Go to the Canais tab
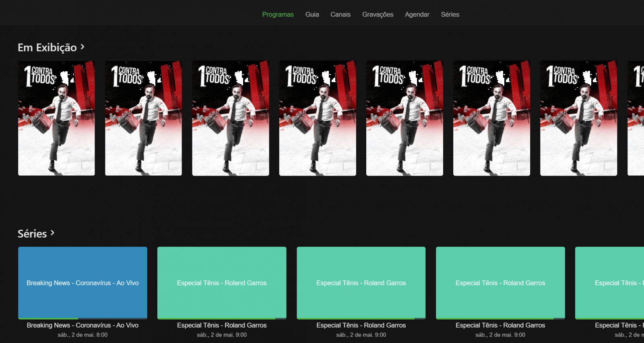This screenshot has height=343, width=644. point(341,14)
